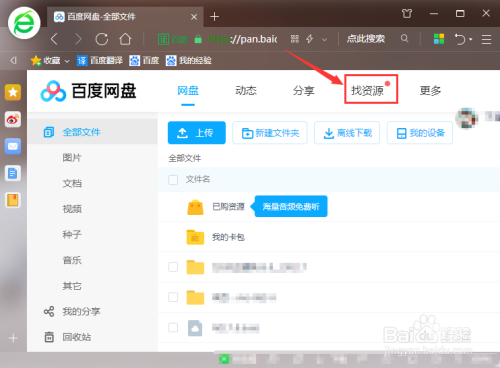The width and height of the screenshot is (500, 368).
Task: Expand the 收藏 favorites dropdown
Action: pos(67,61)
